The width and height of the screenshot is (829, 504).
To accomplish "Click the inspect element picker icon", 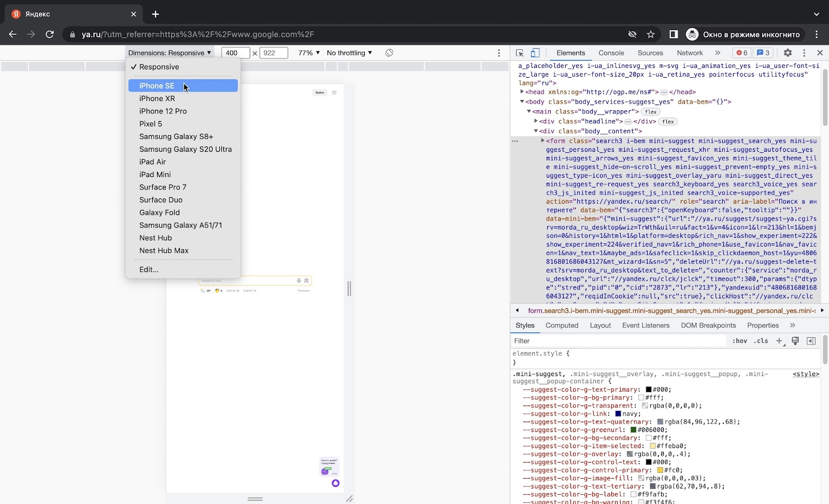I will (520, 53).
